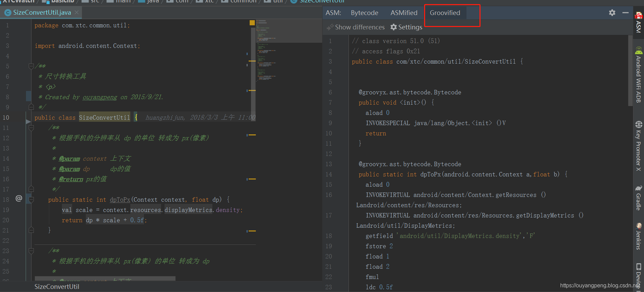This screenshot has width=644, height=292.
Task: Click the 'Created by ouyangpeng' comment line
Action: pyautogui.click(x=101, y=97)
